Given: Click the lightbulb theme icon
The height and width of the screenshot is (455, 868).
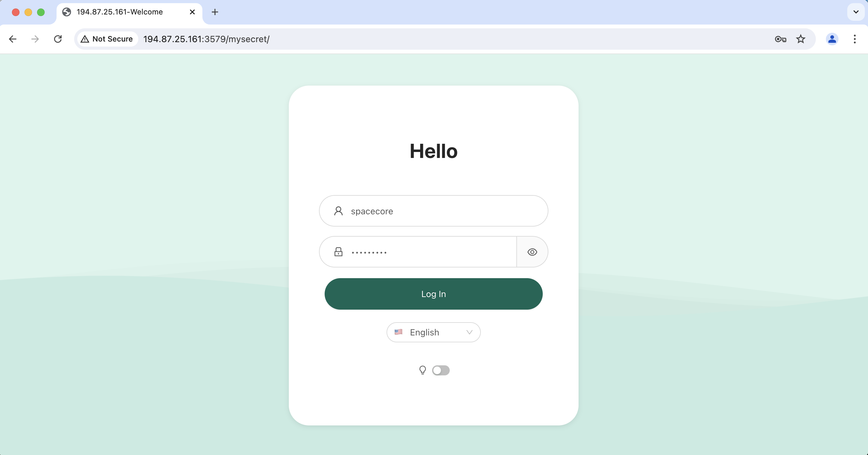Looking at the screenshot, I should (x=422, y=370).
